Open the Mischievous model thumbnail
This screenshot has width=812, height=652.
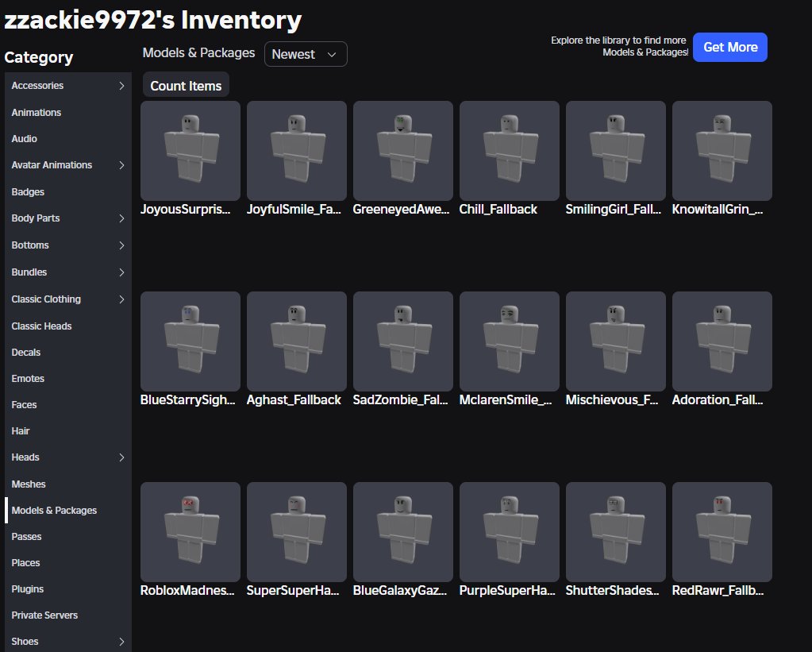tap(616, 341)
